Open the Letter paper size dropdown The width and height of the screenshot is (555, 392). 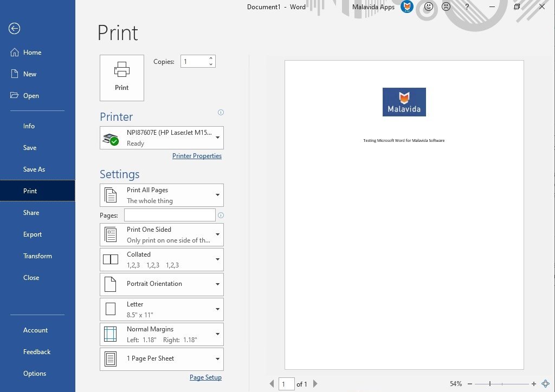point(162,309)
